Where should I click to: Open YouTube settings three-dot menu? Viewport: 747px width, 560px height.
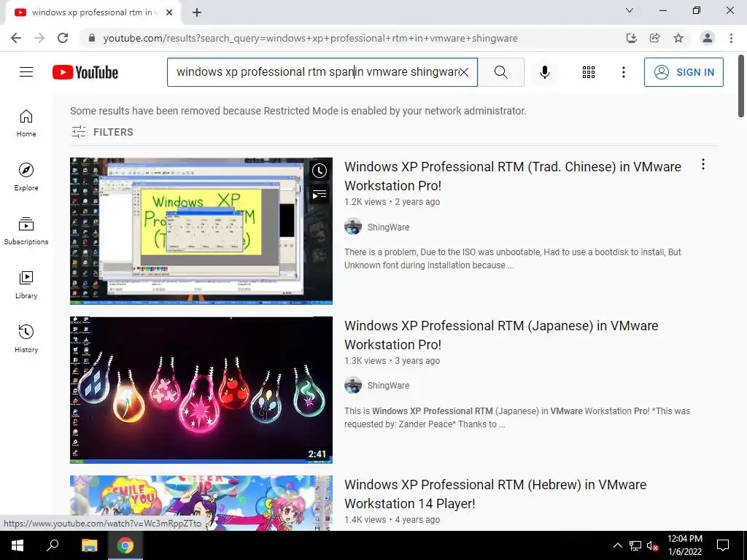coord(623,72)
